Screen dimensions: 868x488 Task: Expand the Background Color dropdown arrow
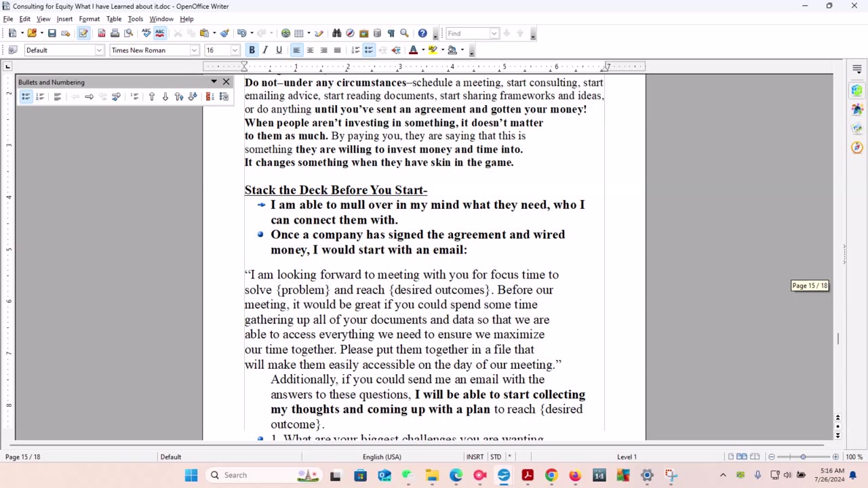point(462,50)
